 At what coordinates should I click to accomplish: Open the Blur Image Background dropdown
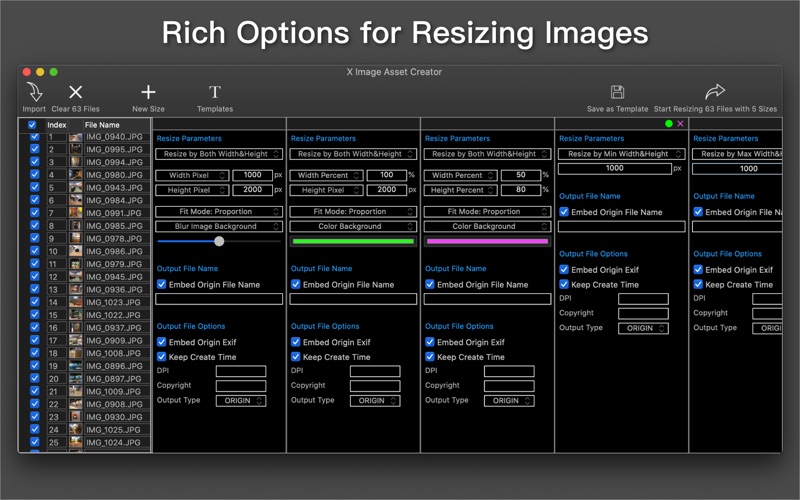click(x=219, y=226)
